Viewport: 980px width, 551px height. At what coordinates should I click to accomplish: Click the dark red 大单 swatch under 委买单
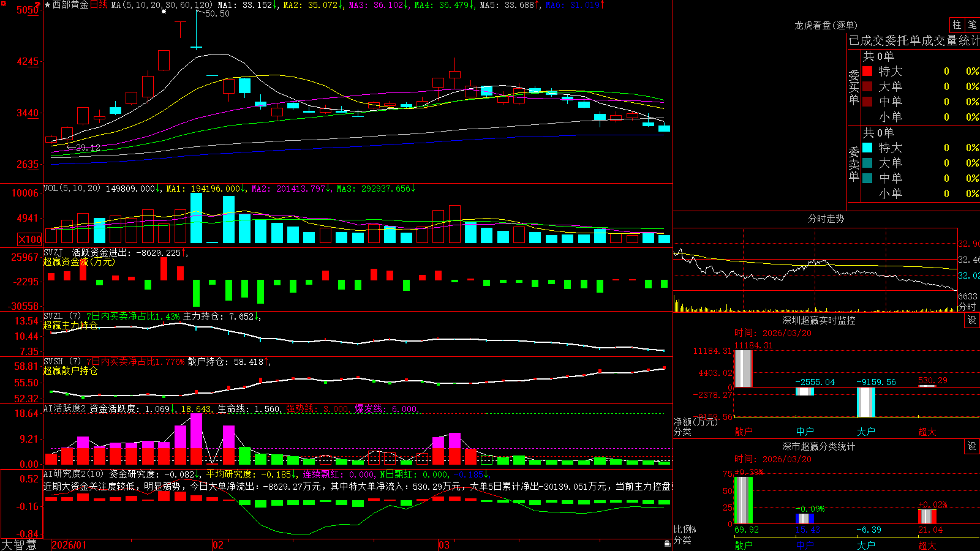click(867, 86)
